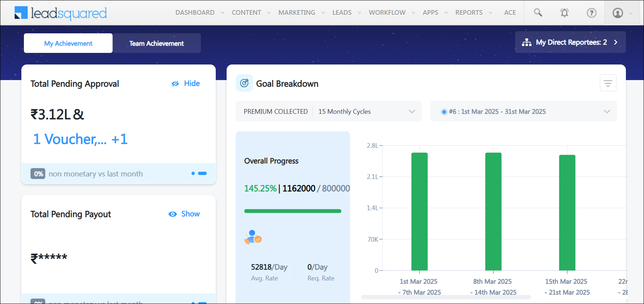Click the Goal Breakdown target icon
This screenshot has height=304, width=644.
pos(244,83)
